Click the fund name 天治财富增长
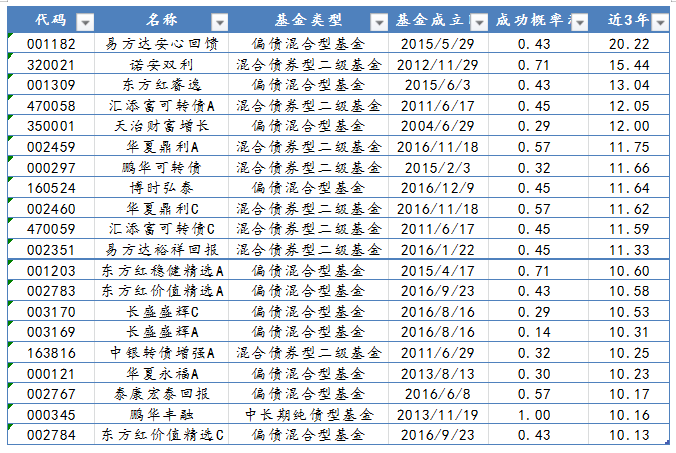This screenshot has width=676, height=453. click(x=162, y=126)
